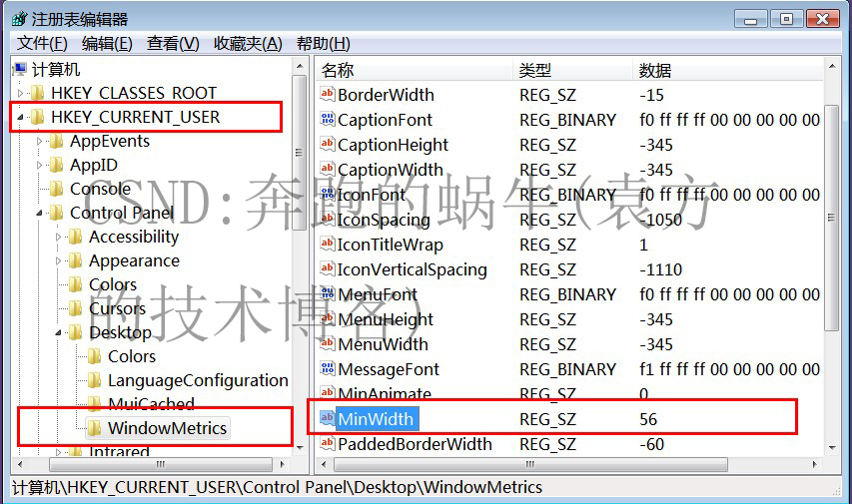Collapse the Desktop key
The width and height of the screenshot is (852, 504).
58,333
